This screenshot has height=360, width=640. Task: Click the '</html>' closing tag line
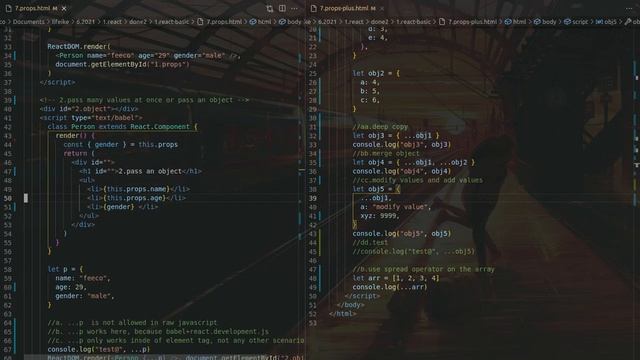pyautogui.click(x=343, y=314)
